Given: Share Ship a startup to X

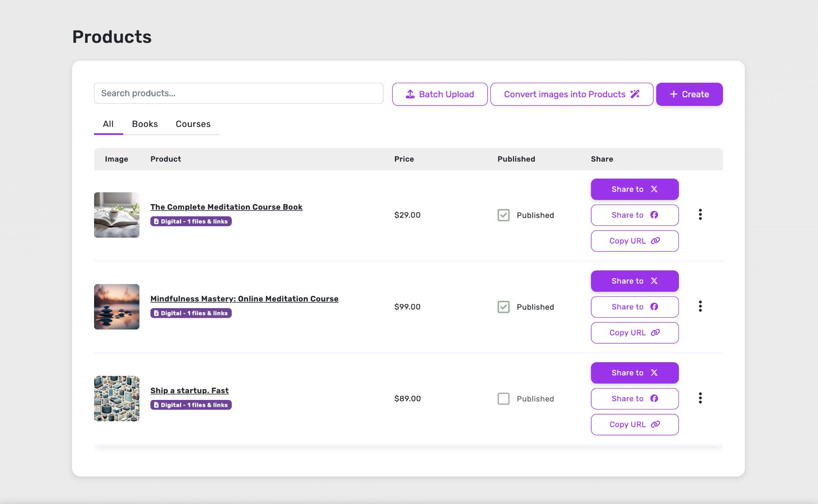Looking at the screenshot, I should 634,373.
